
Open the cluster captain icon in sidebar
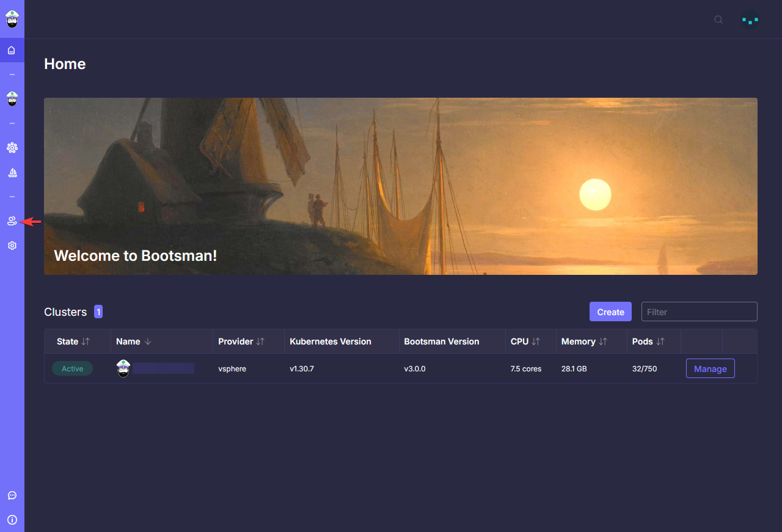tap(12, 98)
